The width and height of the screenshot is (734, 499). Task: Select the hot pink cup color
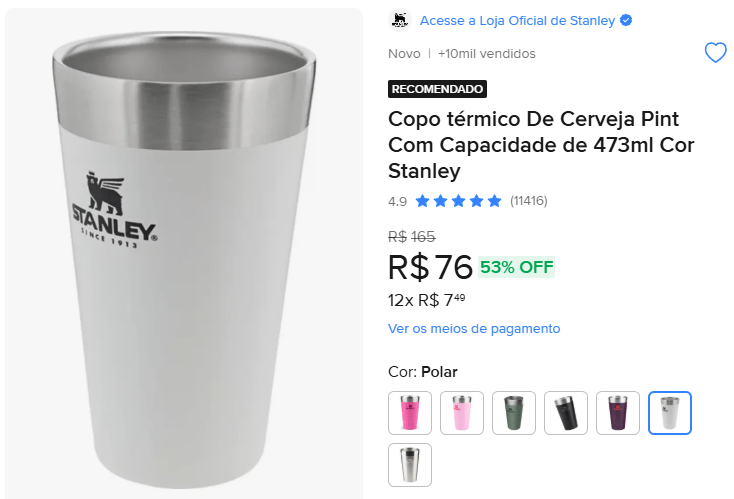click(410, 412)
